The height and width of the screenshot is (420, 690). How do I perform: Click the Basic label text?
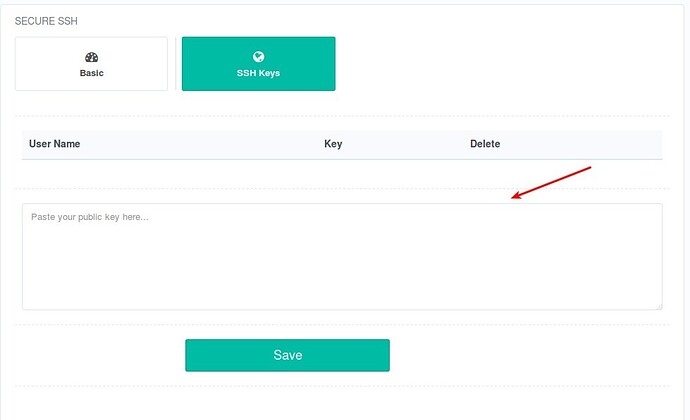point(92,73)
